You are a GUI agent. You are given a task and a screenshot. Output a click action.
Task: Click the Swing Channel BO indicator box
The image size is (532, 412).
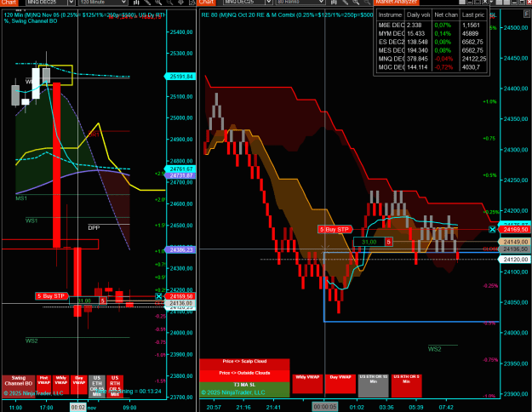19,386
